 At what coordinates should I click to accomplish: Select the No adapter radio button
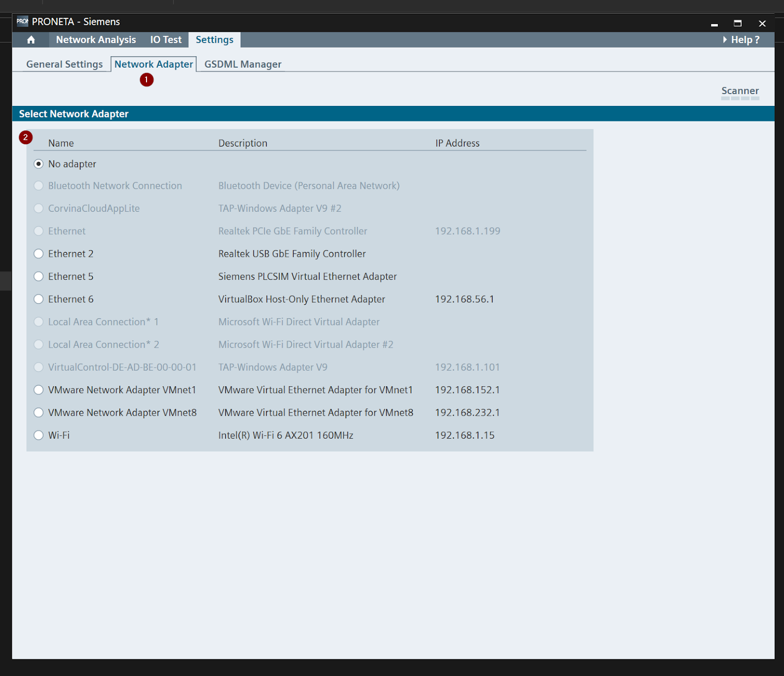pyautogui.click(x=39, y=164)
